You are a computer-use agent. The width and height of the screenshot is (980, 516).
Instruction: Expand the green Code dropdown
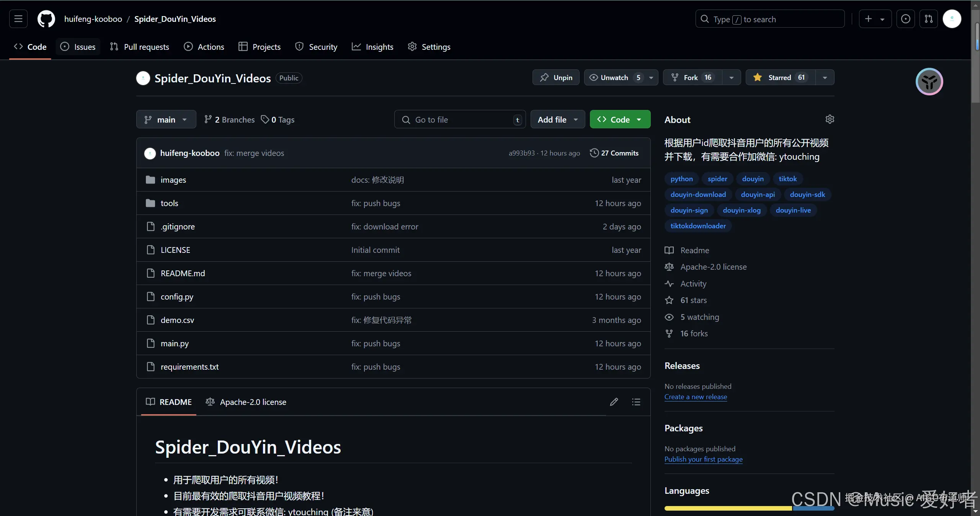click(x=620, y=120)
